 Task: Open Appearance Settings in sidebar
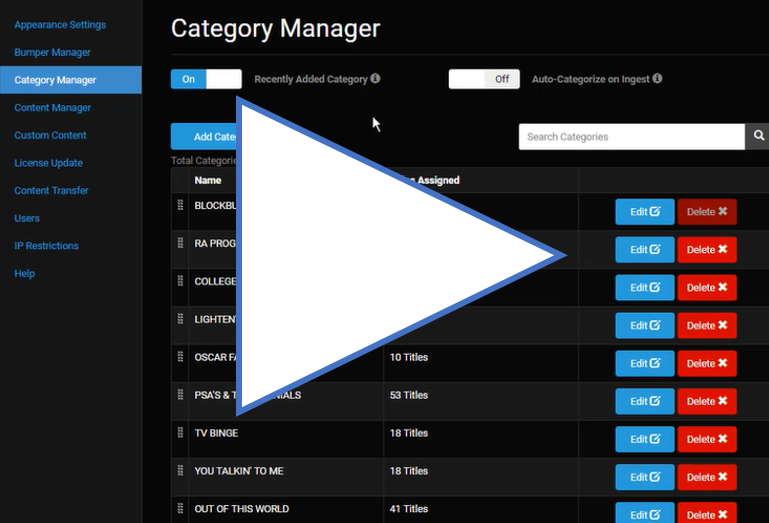pyautogui.click(x=60, y=24)
